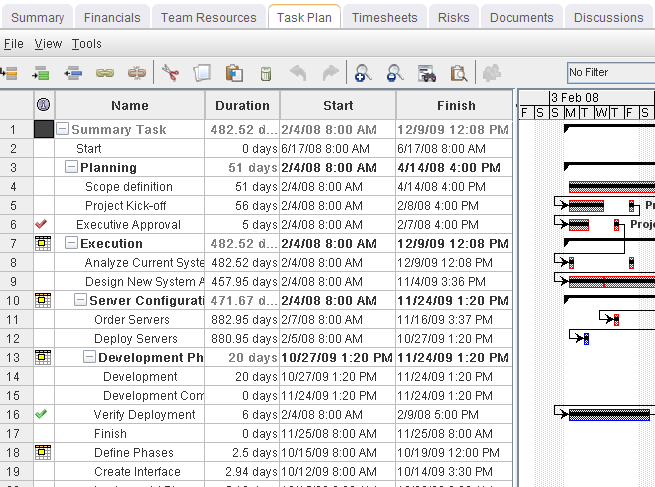This screenshot has height=487, width=655.
Task: Click the Undo arrow icon
Action: click(298, 73)
